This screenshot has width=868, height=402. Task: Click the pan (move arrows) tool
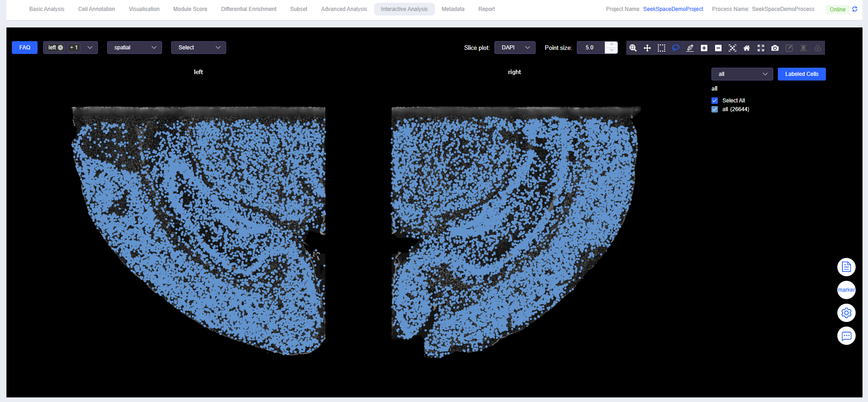pos(647,48)
